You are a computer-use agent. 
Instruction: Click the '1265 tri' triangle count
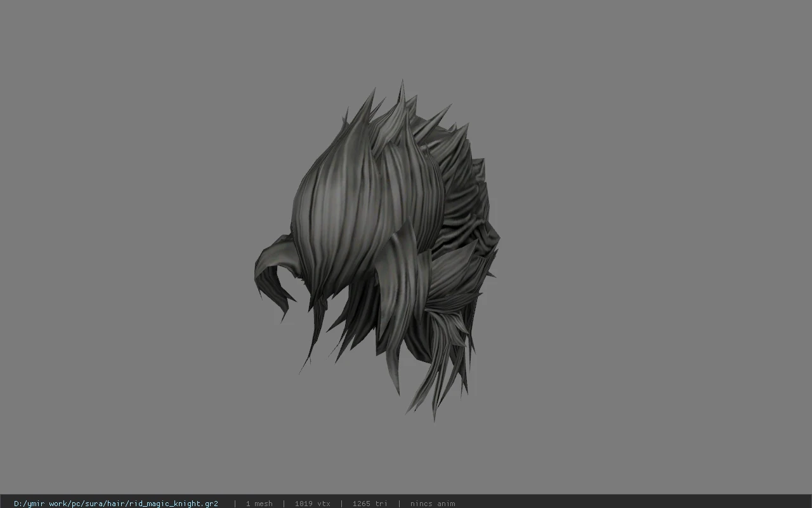tap(370, 504)
